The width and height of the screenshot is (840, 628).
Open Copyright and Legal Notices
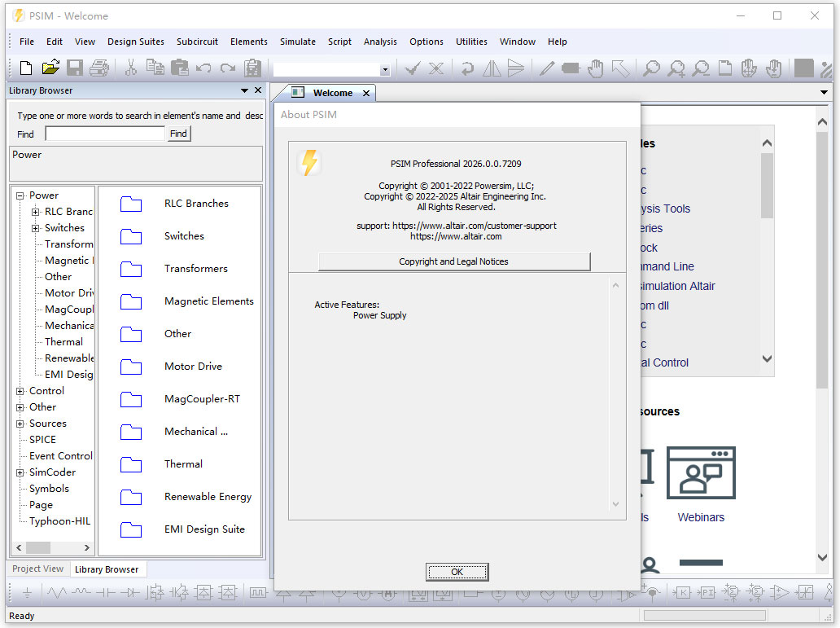click(x=453, y=261)
